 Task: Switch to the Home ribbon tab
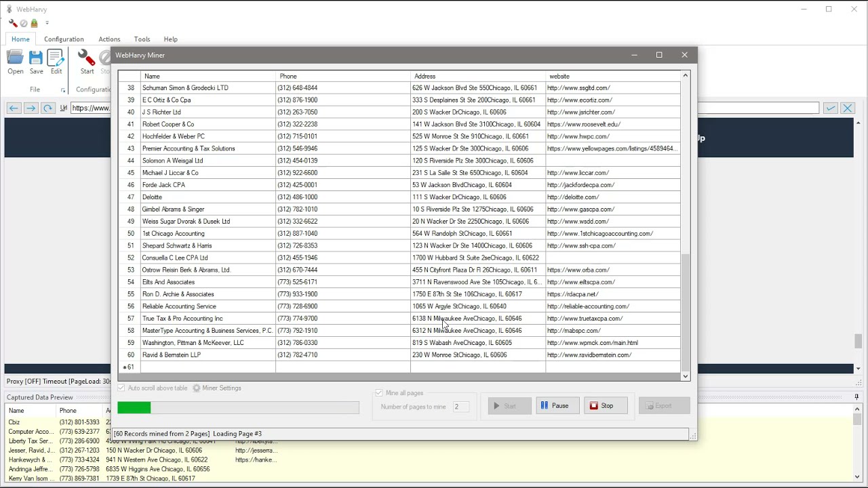[x=20, y=39]
